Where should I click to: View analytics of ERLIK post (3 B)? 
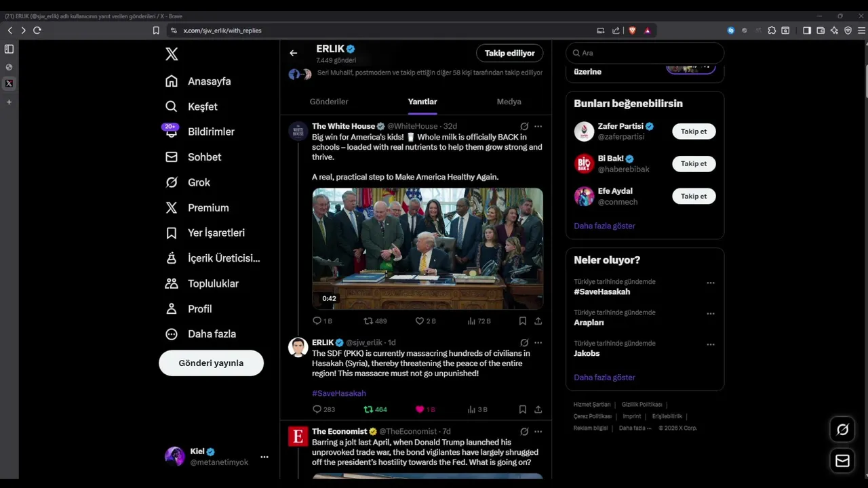pyautogui.click(x=477, y=409)
